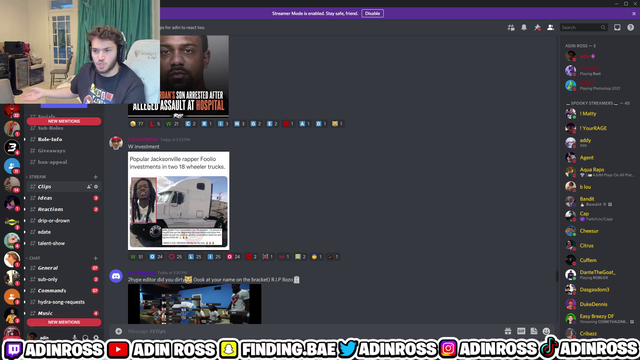Click the notification bell icon

524,27
